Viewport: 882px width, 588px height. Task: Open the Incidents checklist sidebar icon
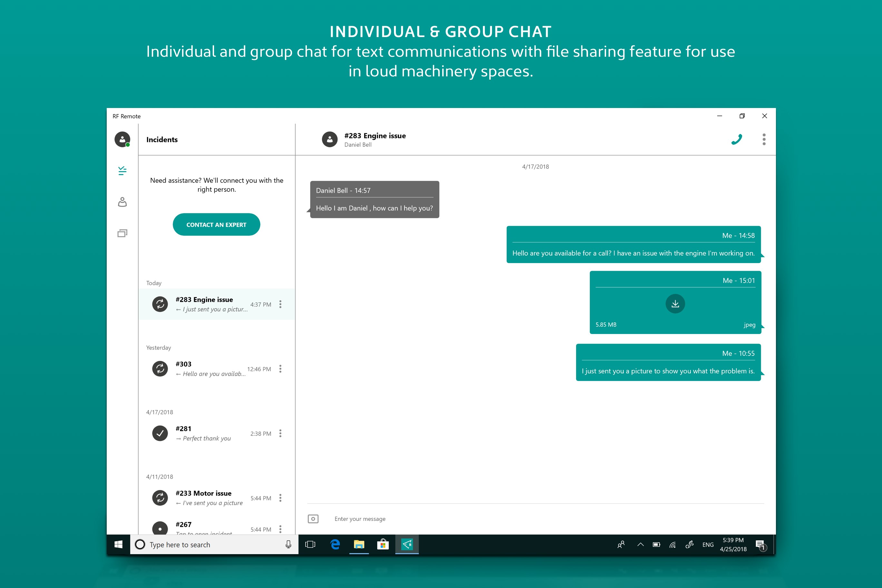[122, 171]
